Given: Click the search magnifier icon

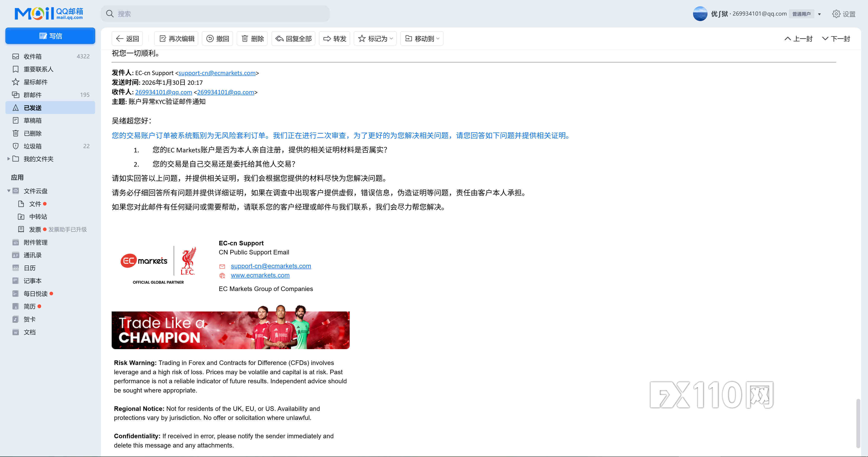Looking at the screenshot, I should pyautogui.click(x=110, y=14).
